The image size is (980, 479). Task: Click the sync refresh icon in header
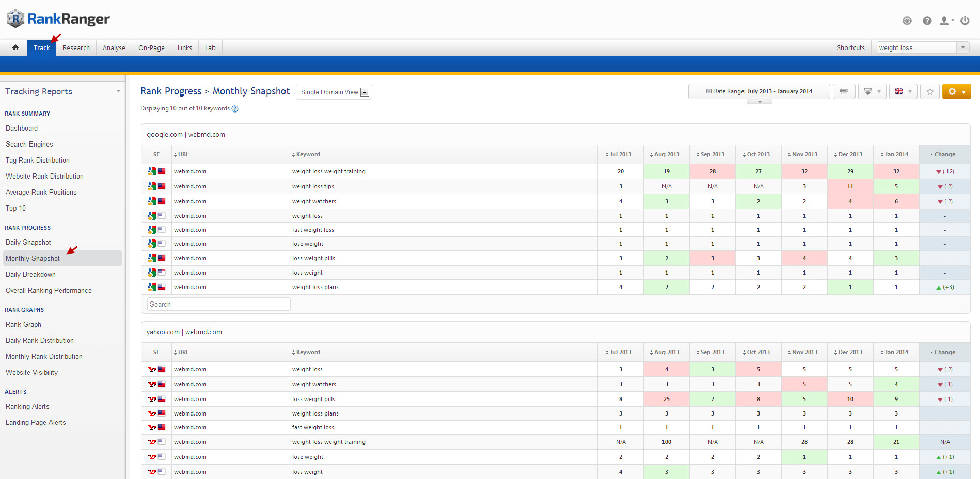click(x=907, y=21)
